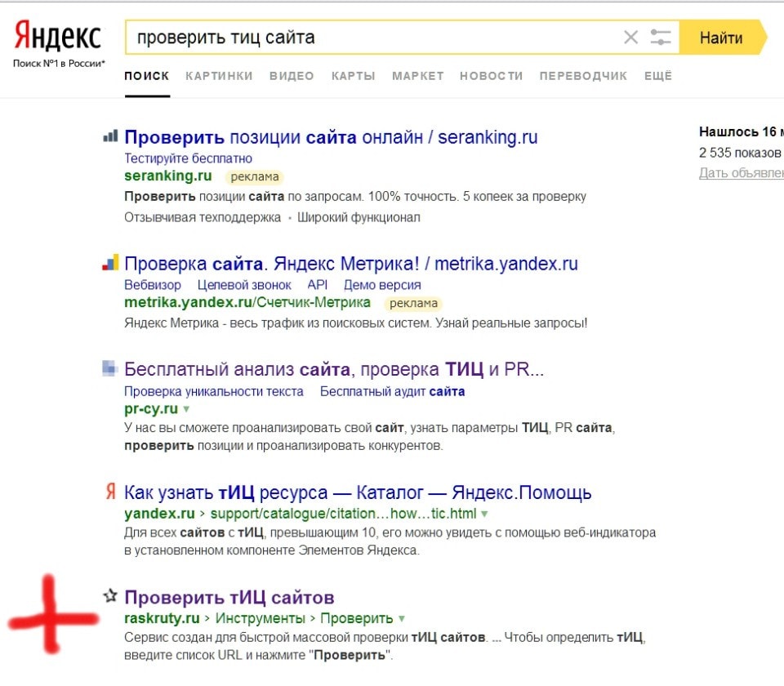Open search settings sliders icon

(x=661, y=38)
